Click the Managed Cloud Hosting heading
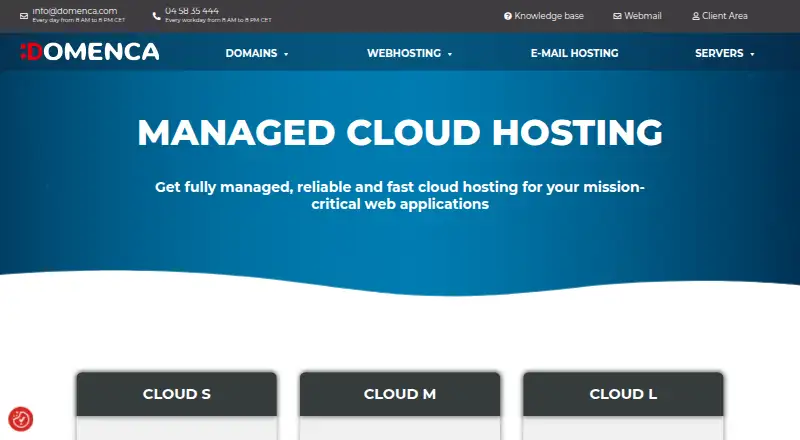Screen dimensions: 800x440 pyautogui.click(x=400, y=132)
